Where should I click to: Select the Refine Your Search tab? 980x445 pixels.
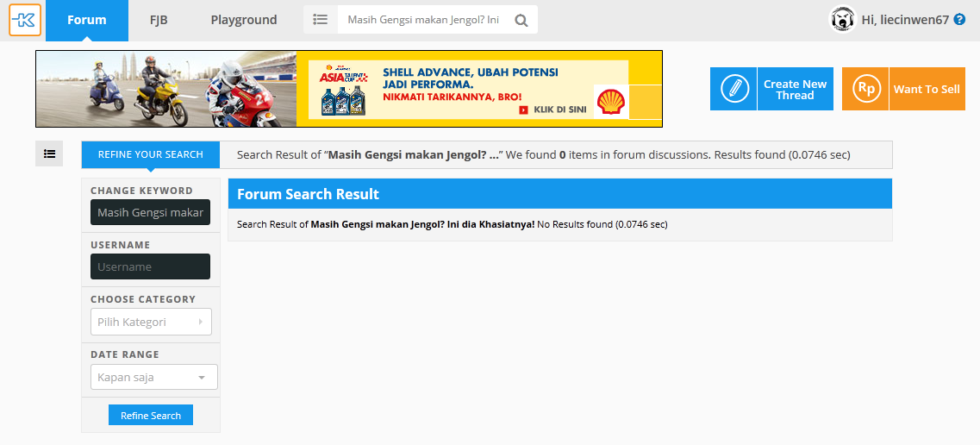(x=151, y=154)
